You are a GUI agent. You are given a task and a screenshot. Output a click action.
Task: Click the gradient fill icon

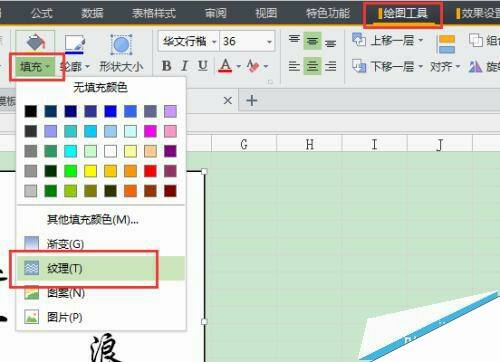[32, 243]
